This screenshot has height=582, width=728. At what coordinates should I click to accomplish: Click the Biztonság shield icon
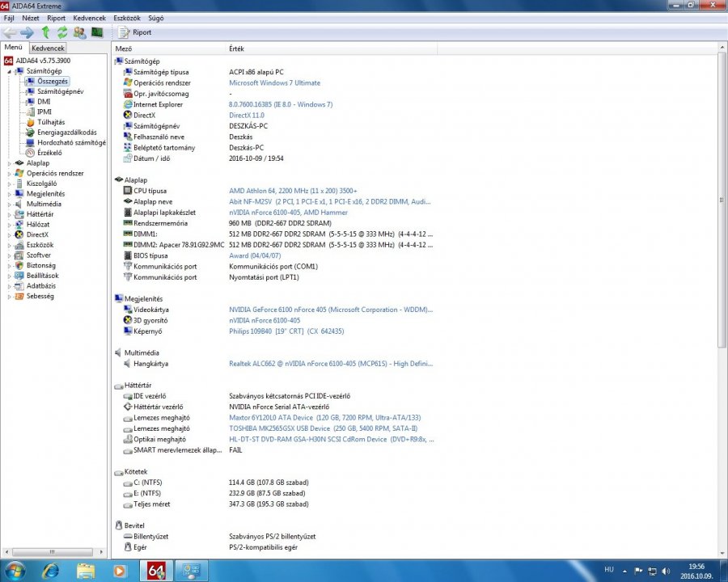[19, 265]
